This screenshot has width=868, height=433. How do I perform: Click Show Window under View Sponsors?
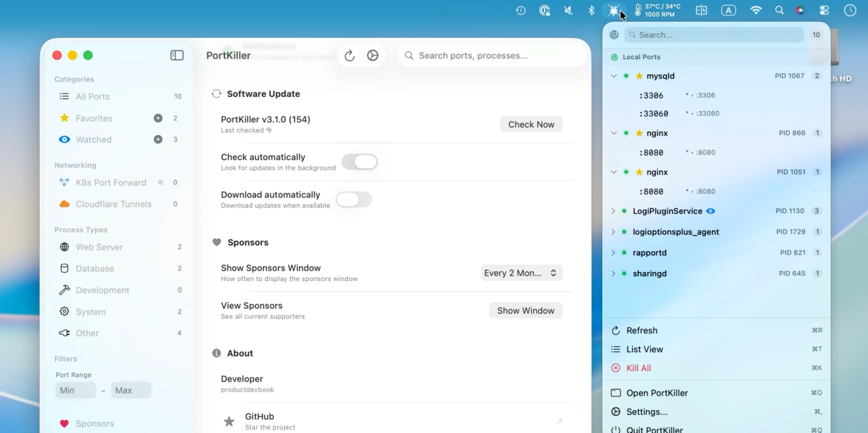click(x=526, y=310)
